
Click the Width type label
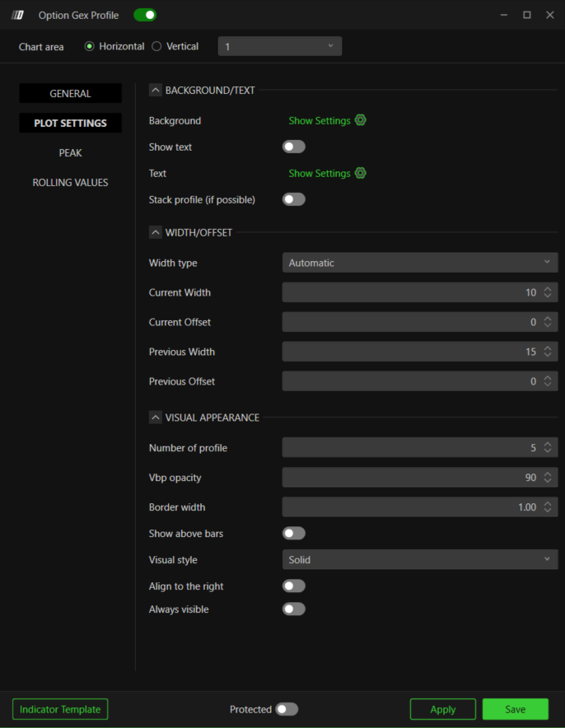[173, 264]
